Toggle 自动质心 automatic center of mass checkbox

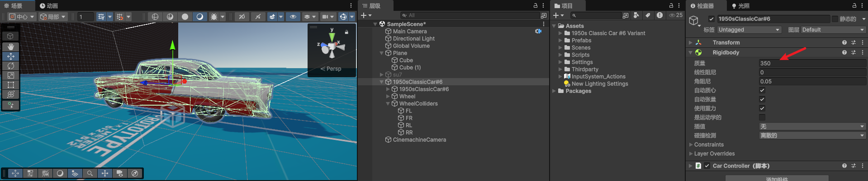pyautogui.click(x=762, y=90)
